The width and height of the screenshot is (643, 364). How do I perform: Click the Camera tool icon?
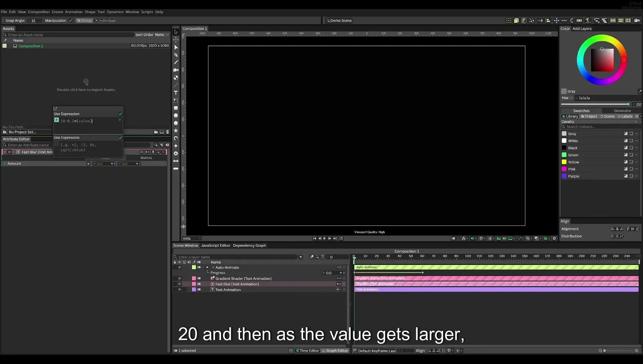tap(176, 70)
